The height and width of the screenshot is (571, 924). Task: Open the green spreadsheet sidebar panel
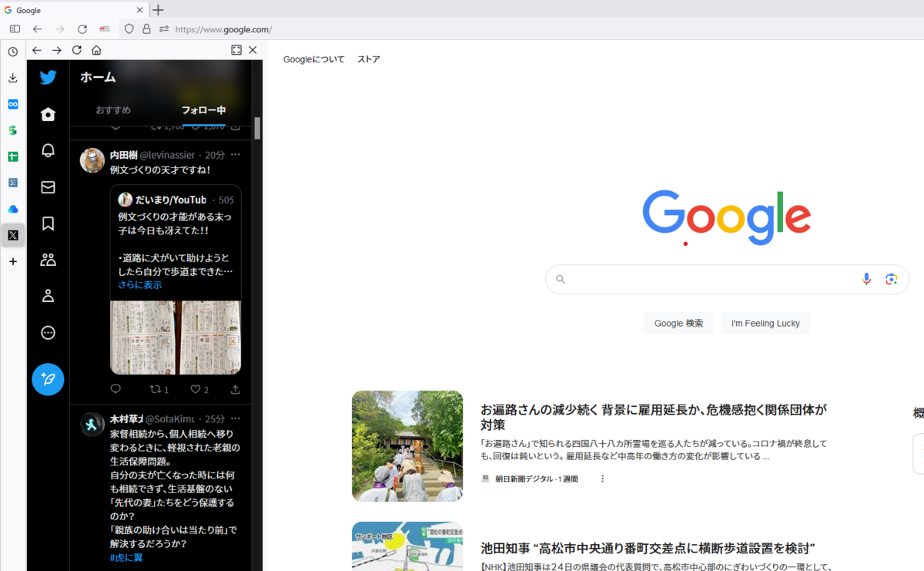pyautogui.click(x=13, y=156)
